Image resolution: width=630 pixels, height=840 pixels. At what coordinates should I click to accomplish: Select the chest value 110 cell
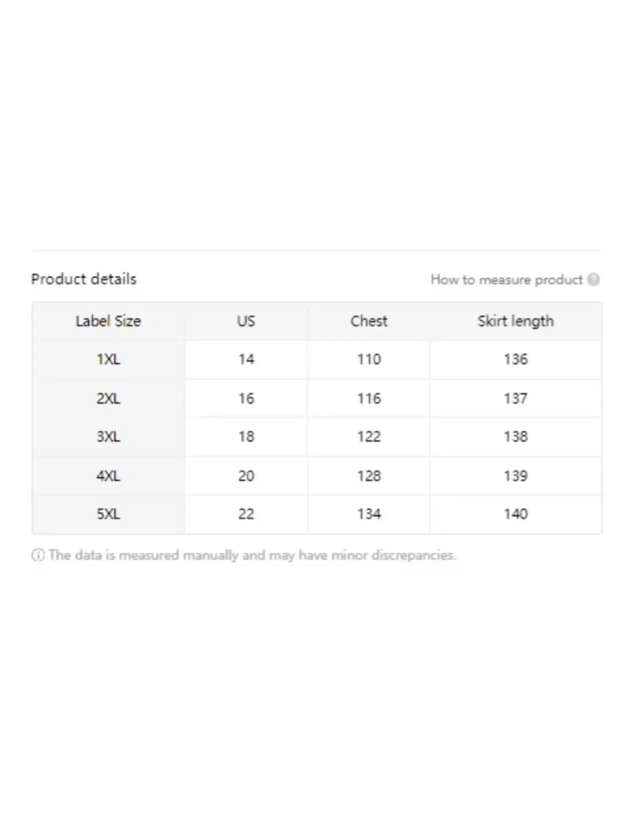(369, 359)
